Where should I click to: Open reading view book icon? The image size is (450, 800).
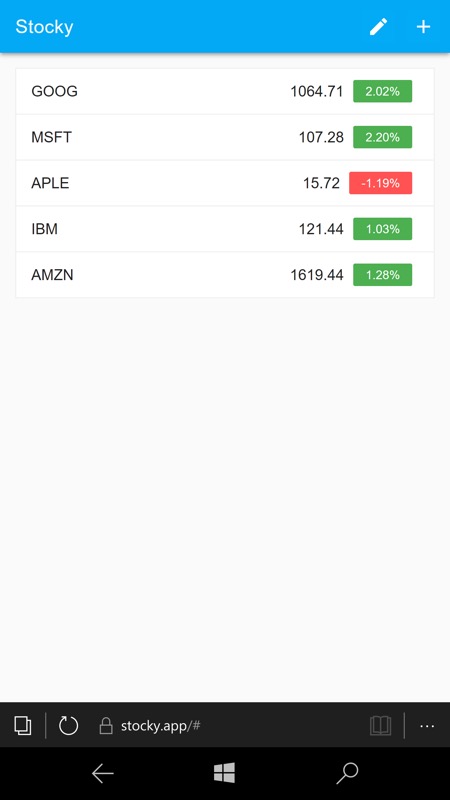coord(381,725)
